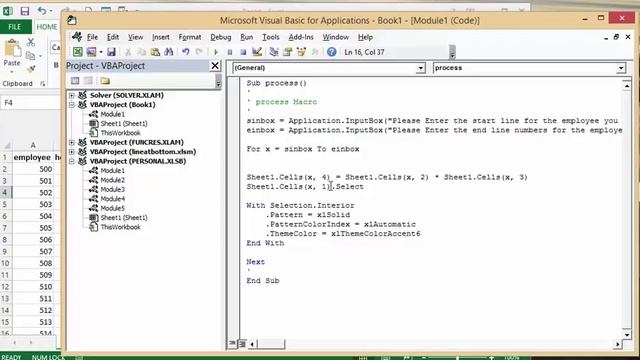This screenshot has height=360, width=640.
Task: Click the Insert UserForm toolbar icon
Action: point(91,52)
